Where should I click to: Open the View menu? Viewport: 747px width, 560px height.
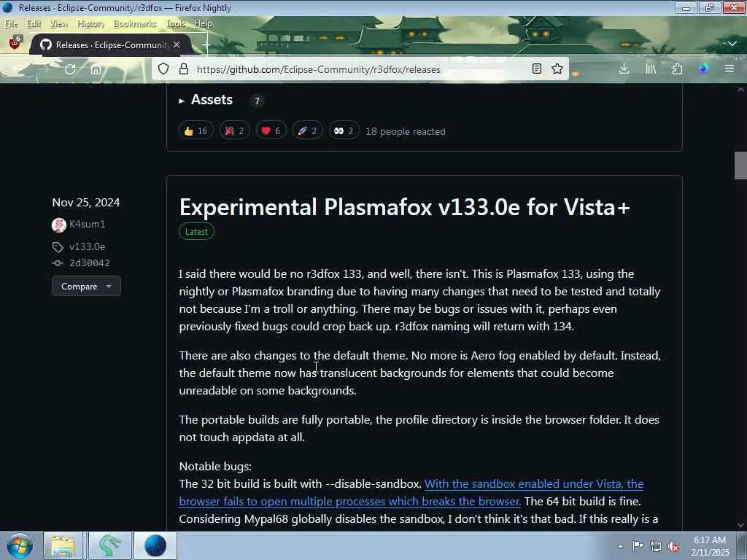59,23
